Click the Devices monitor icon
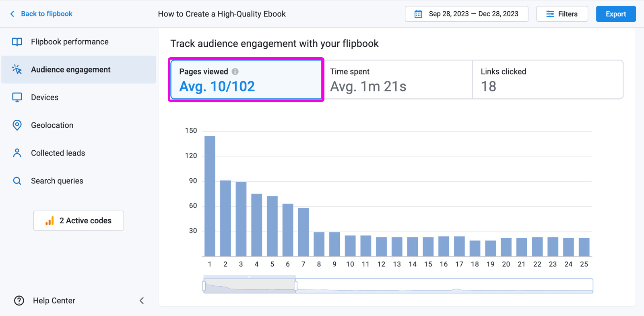The image size is (644, 316). point(17,98)
